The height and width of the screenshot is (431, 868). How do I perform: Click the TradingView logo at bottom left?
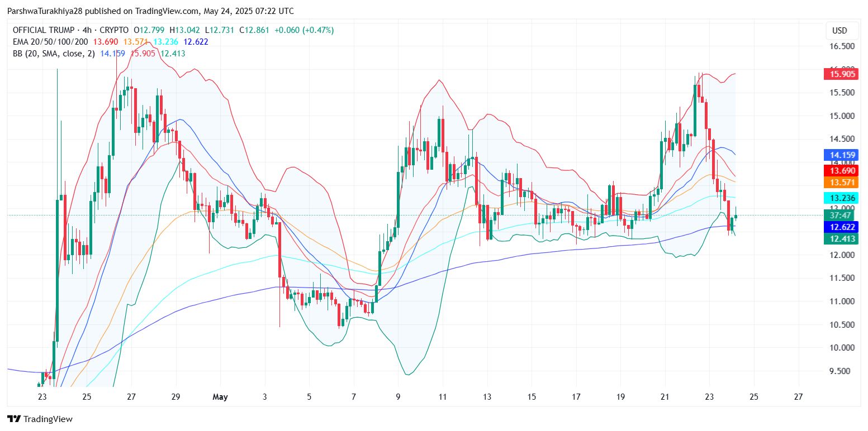pyautogui.click(x=40, y=419)
